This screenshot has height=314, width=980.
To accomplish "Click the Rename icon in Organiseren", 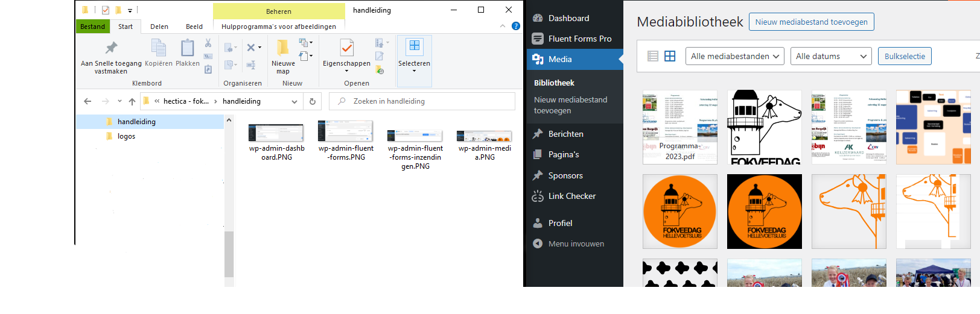I will pos(251,64).
